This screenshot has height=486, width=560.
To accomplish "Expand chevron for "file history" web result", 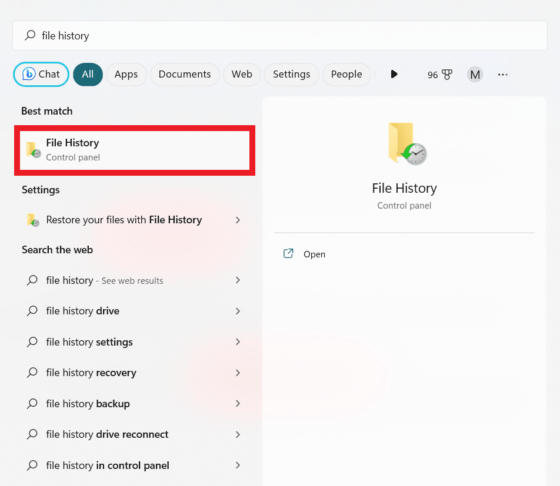I will pyautogui.click(x=238, y=280).
